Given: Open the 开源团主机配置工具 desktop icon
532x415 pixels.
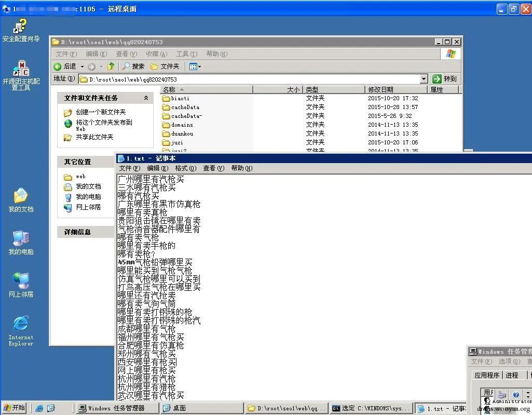Looking at the screenshot, I should tap(21, 75).
